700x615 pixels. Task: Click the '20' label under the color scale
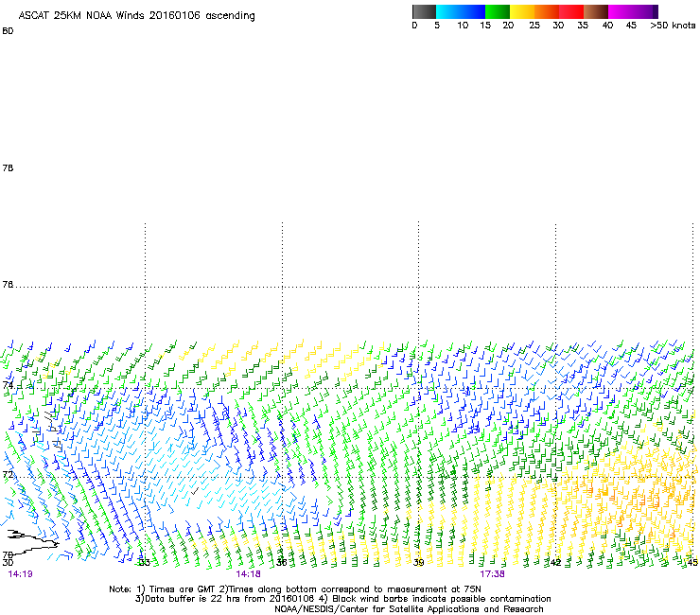(x=508, y=26)
